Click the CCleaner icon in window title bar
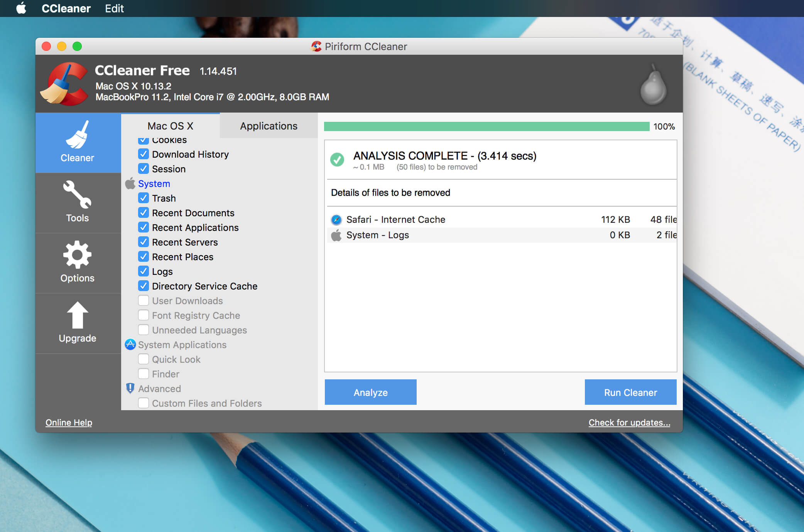The image size is (804, 532). tap(316, 47)
